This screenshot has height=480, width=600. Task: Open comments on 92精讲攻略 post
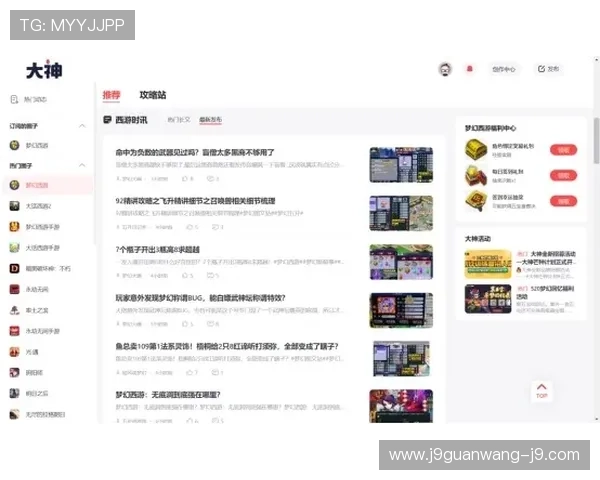pos(217,227)
